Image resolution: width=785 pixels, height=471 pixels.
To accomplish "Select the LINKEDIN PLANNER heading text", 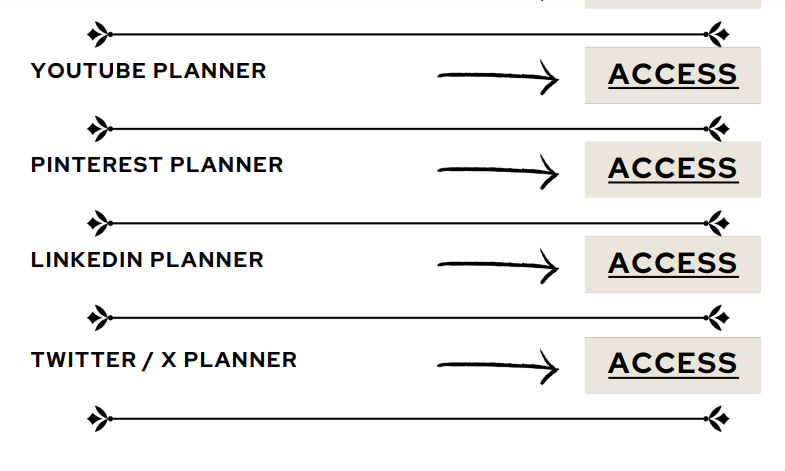I will (x=147, y=260).
